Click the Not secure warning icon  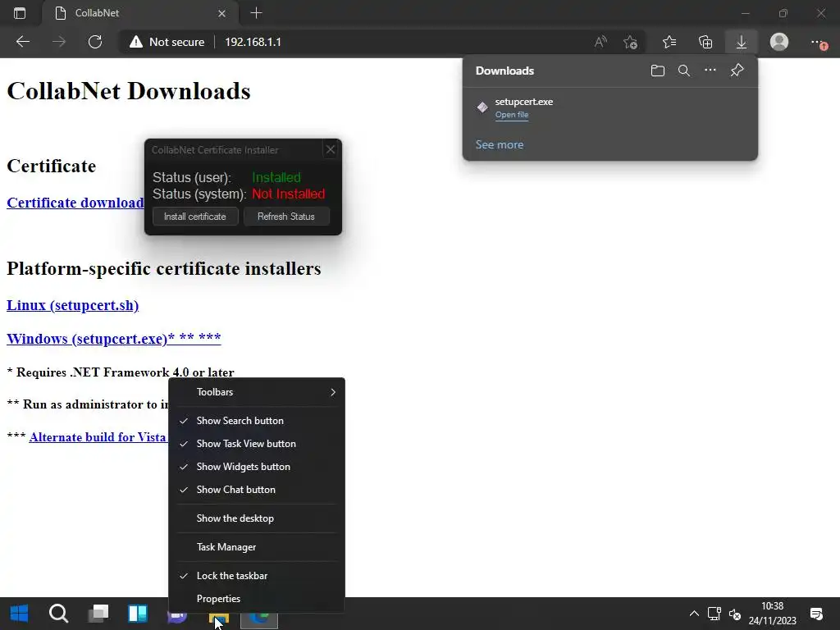(136, 42)
